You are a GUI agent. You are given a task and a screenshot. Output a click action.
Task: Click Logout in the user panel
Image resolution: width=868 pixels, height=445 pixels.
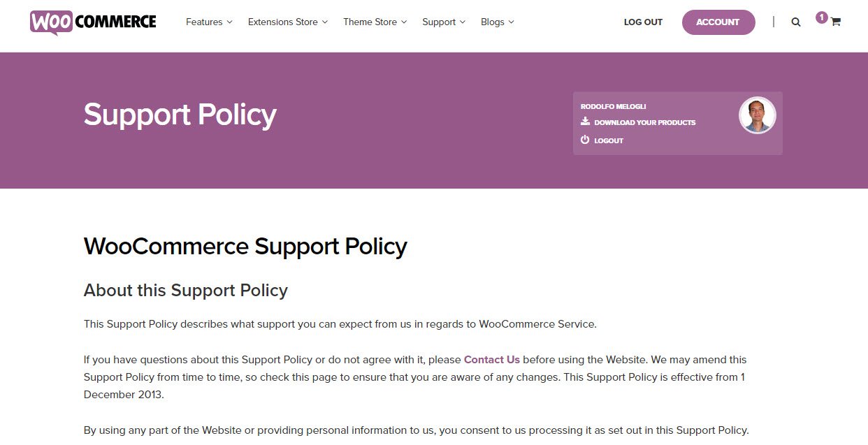pyautogui.click(x=609, y=140)
